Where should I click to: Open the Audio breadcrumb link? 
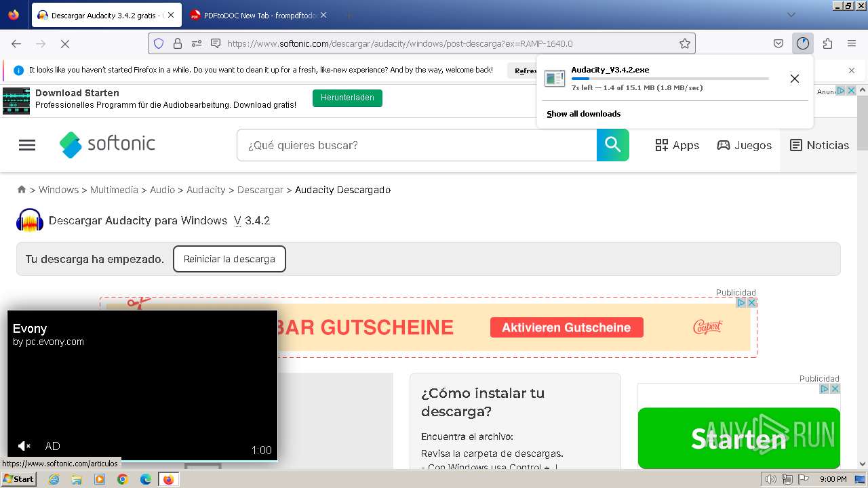[162, 190]
